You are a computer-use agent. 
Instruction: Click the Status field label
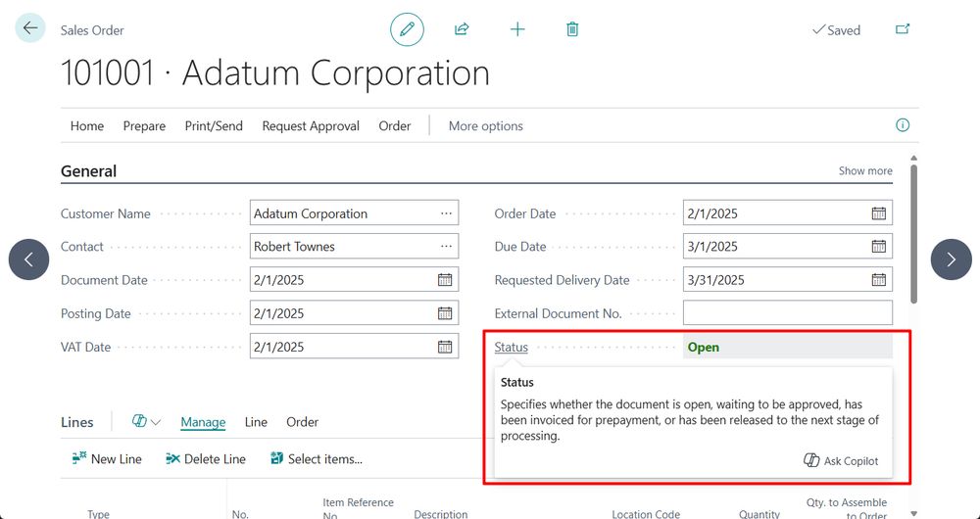pos(511,348)
